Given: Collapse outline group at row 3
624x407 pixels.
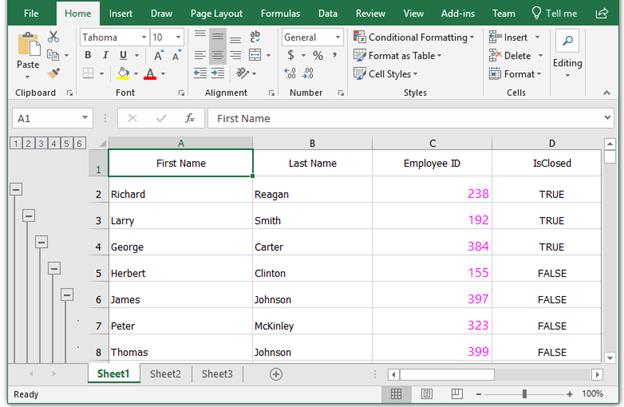Looking at the screenshot, I should click(29, 216).
